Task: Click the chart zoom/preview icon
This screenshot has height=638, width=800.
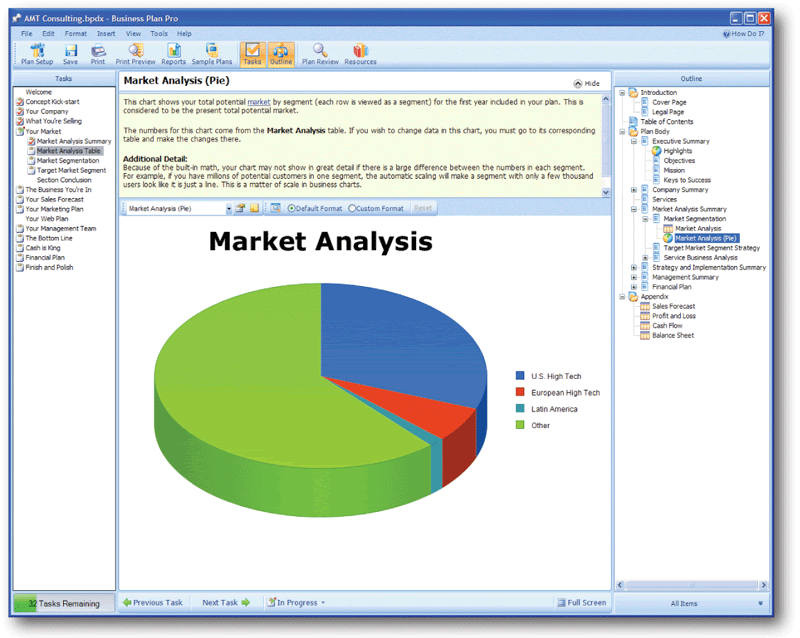Action: click(276, 208)
